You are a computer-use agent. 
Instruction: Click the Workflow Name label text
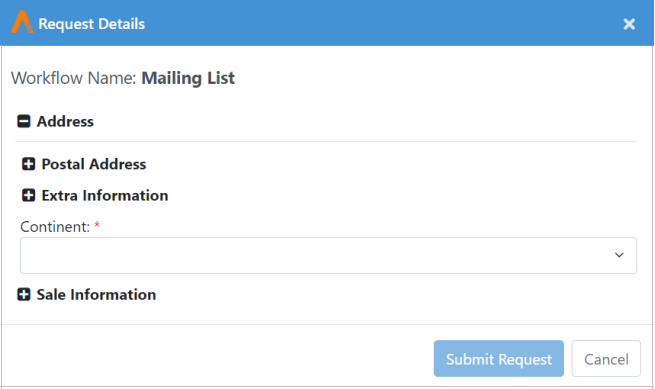point(74,78)
